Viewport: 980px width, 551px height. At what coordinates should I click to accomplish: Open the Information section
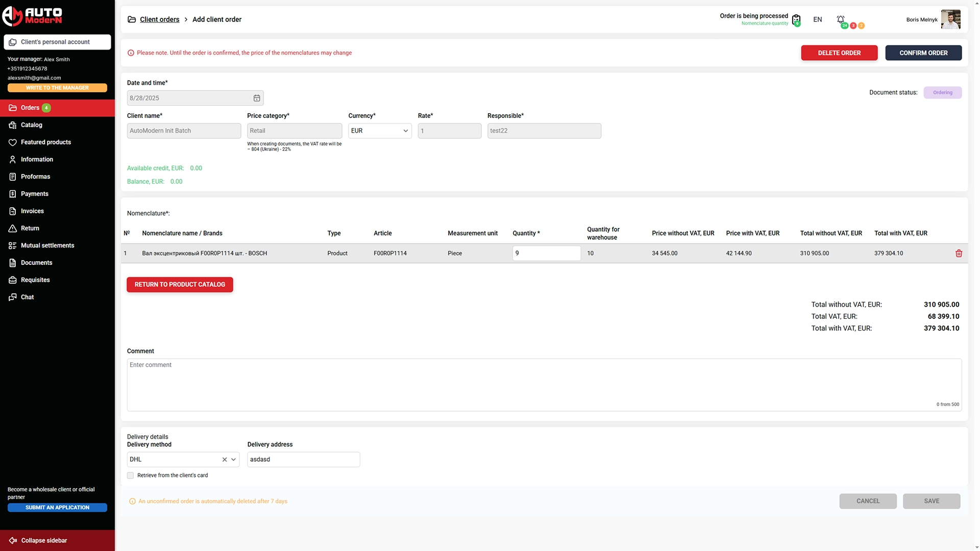[12, 159]
